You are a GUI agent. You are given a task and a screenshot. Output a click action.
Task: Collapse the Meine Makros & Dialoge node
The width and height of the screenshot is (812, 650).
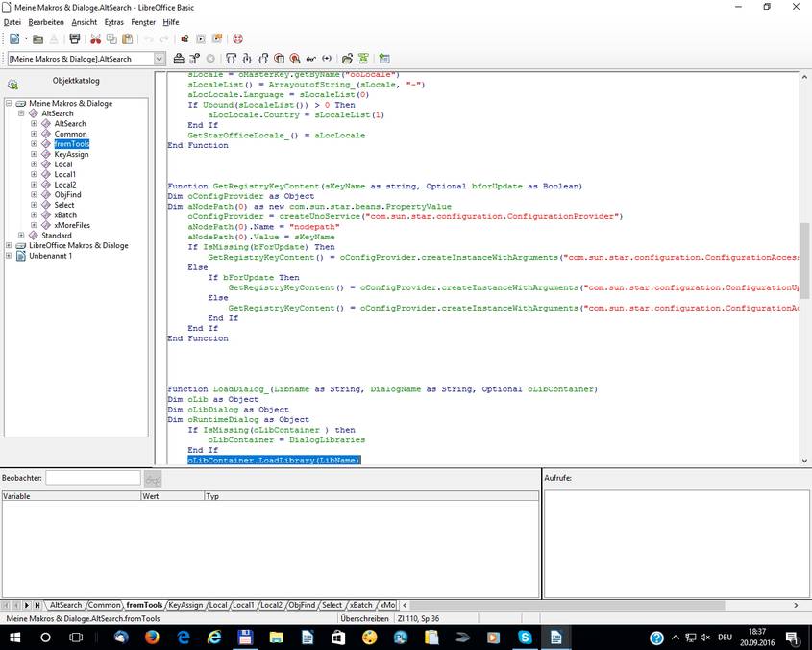[x=9, y=103]
